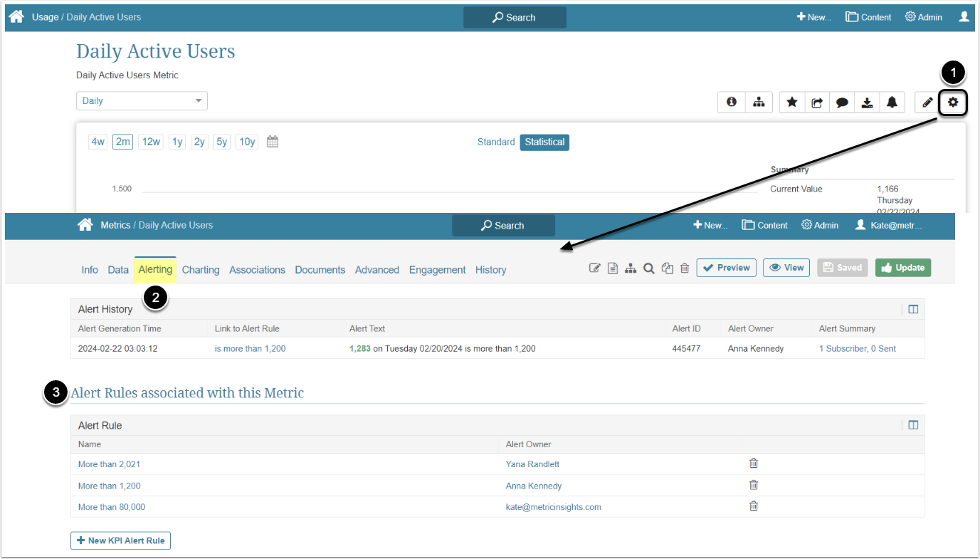This screenshot has width=980, height=559.
Task: Add a New KPI Alert Rule
Action: pos(120,540)
